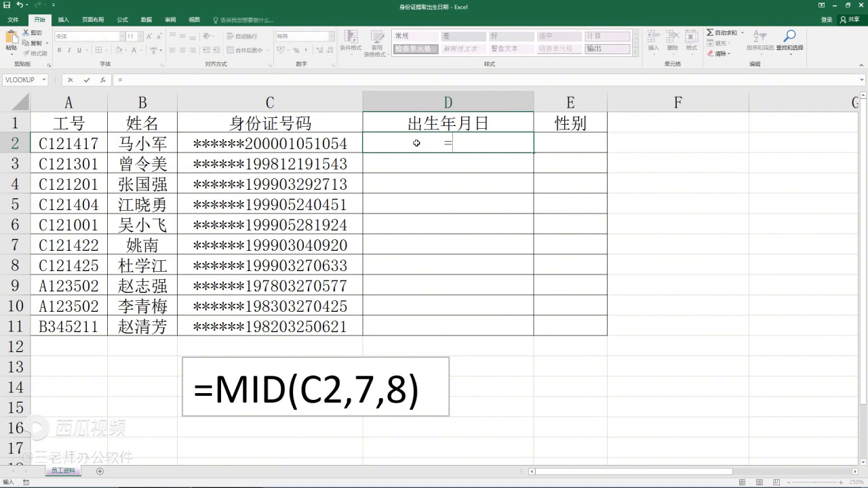Expand the formula bar

pos(862,80)
